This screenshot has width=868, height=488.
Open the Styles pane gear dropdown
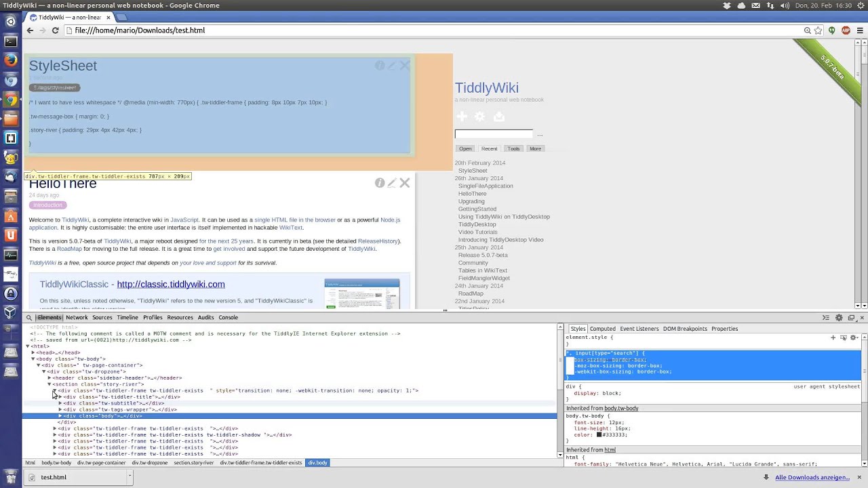tap(855, 338)
